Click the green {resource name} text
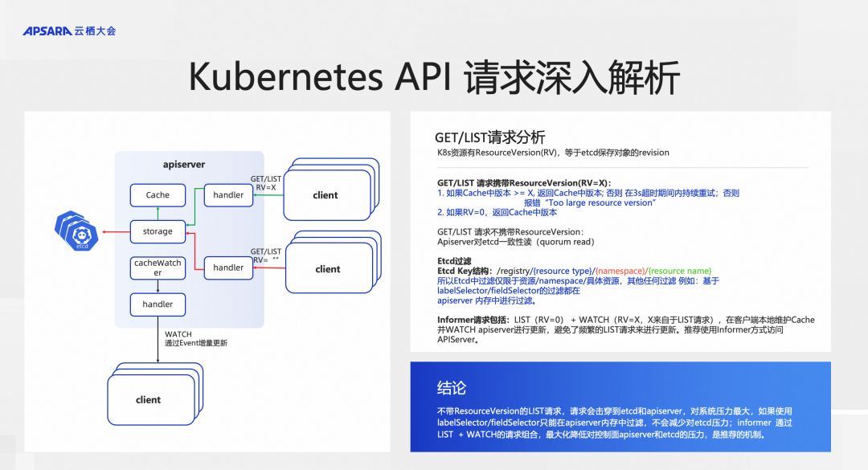 [x=680, y=271]
